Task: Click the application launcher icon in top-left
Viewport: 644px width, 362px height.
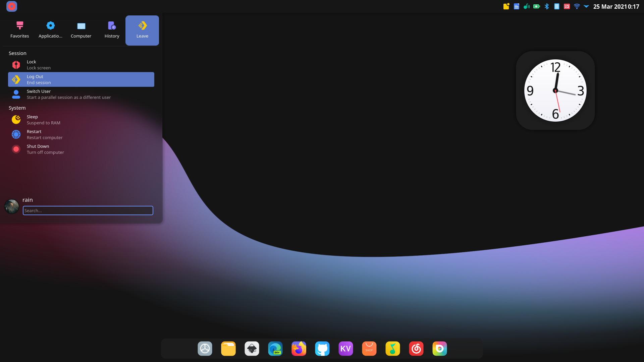Action: point(11,6)
